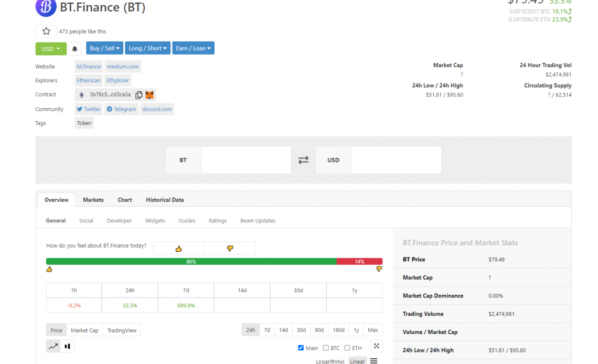
Task: Switch to the Historical Data tab
Action: (x=165, y=200)
